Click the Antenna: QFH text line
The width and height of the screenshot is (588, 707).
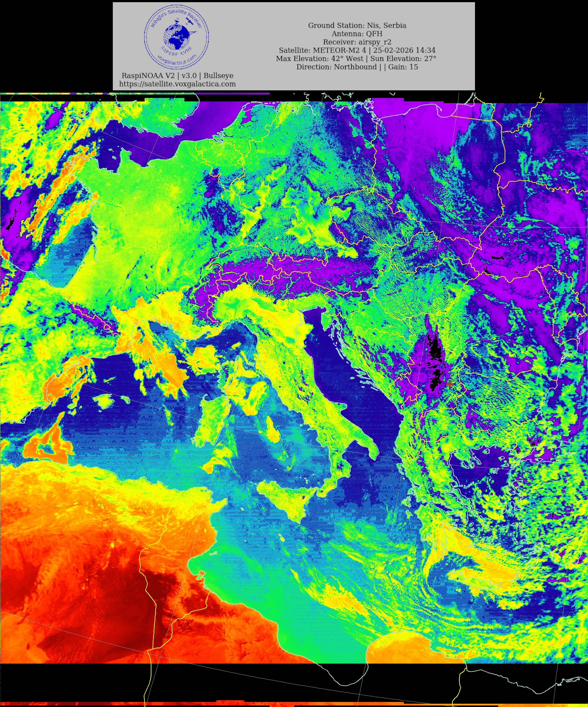[357, 34]
